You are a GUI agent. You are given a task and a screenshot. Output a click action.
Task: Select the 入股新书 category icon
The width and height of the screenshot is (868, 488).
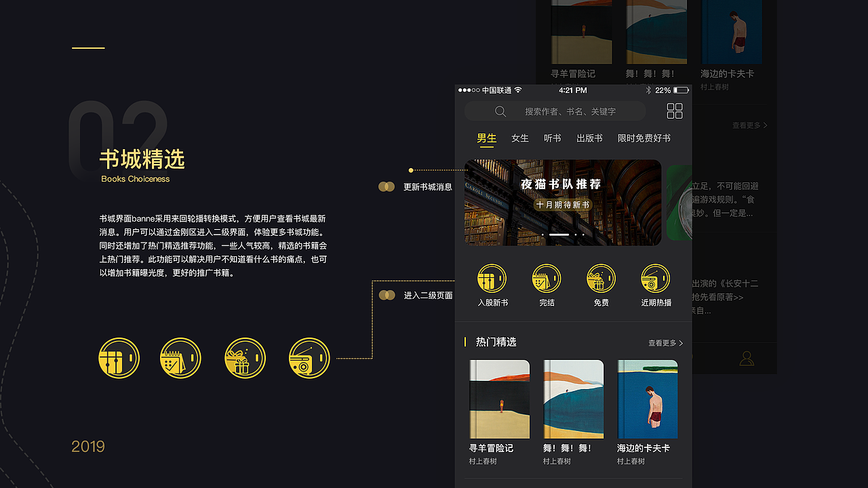coord(492,277)
